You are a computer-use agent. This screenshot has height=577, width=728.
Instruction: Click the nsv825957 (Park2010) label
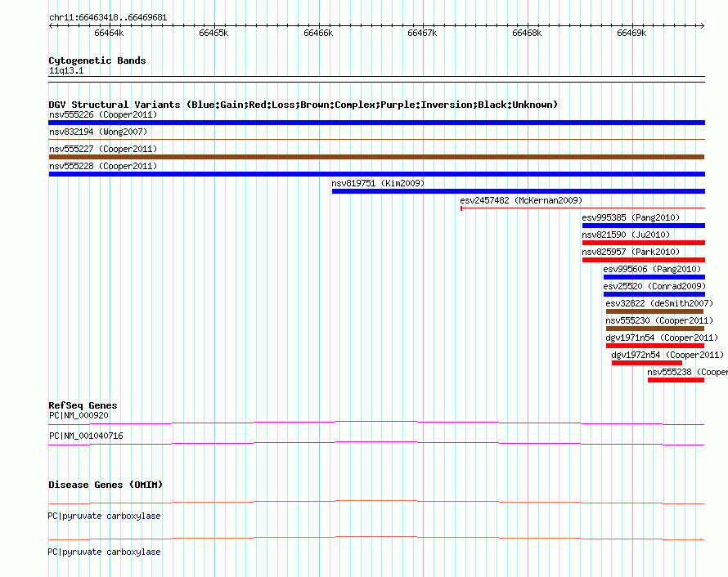(631, 252)
